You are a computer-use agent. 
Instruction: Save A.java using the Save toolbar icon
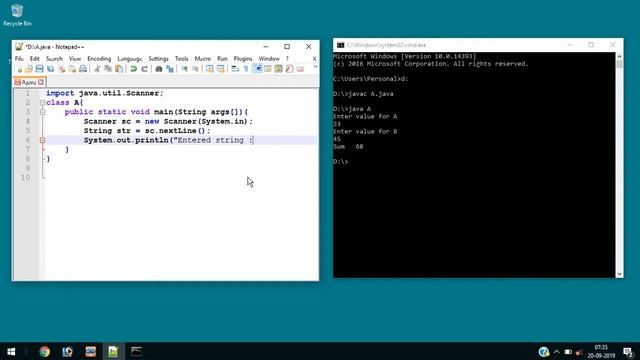click(39, 69)
